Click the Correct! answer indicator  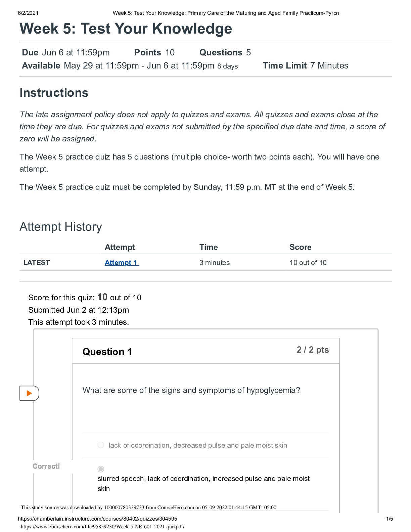pyautogui.click(x=46, y=466)
